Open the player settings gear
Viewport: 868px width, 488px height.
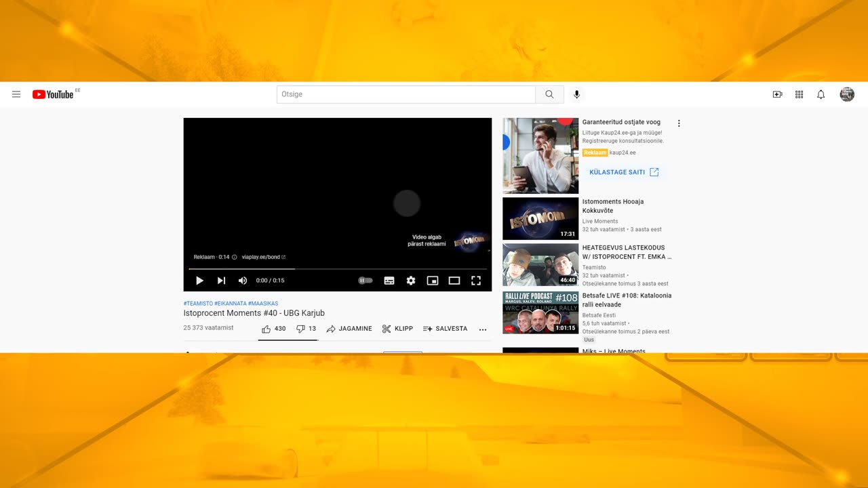click(411, 281)
